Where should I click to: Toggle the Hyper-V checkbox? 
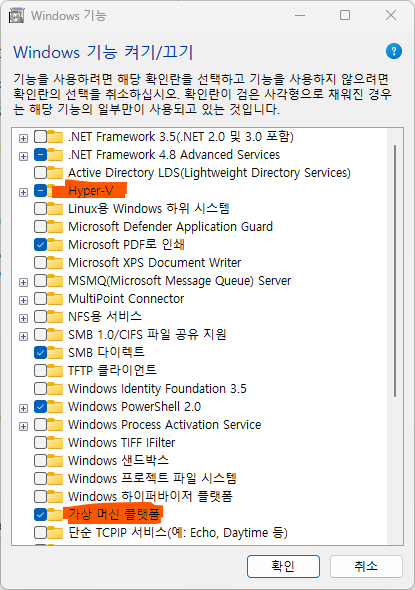[x=40, y=191]
